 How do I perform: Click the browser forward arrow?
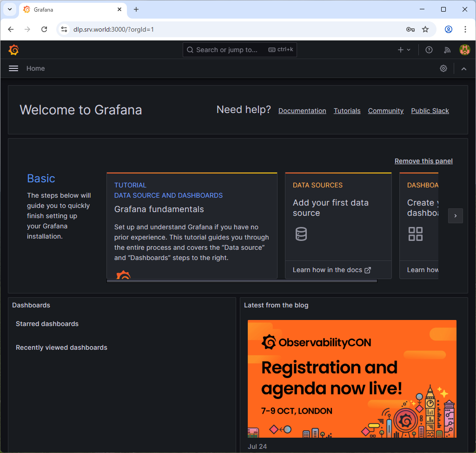pyautogui.click(x=27, y=29)
